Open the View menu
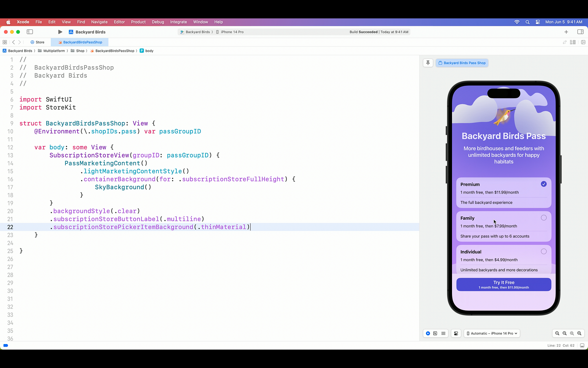 (x=66, y=22)
